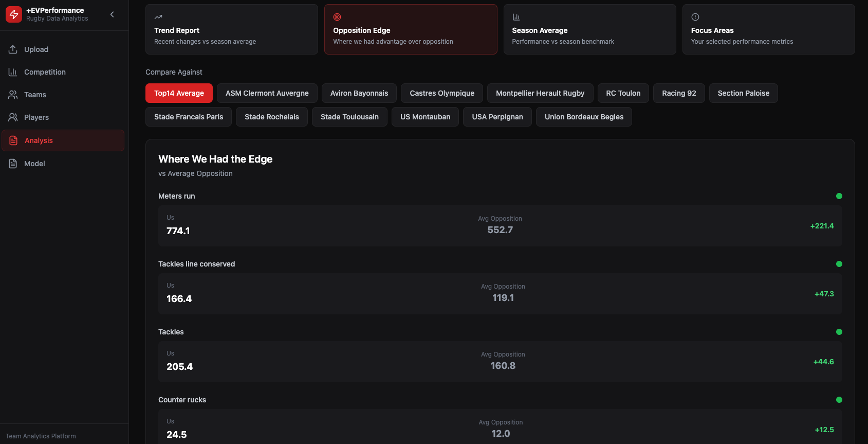Viewport: 868px width, 444px height.
Task: Click green dot next to Counter rucks
Action: tap(839, 400)
